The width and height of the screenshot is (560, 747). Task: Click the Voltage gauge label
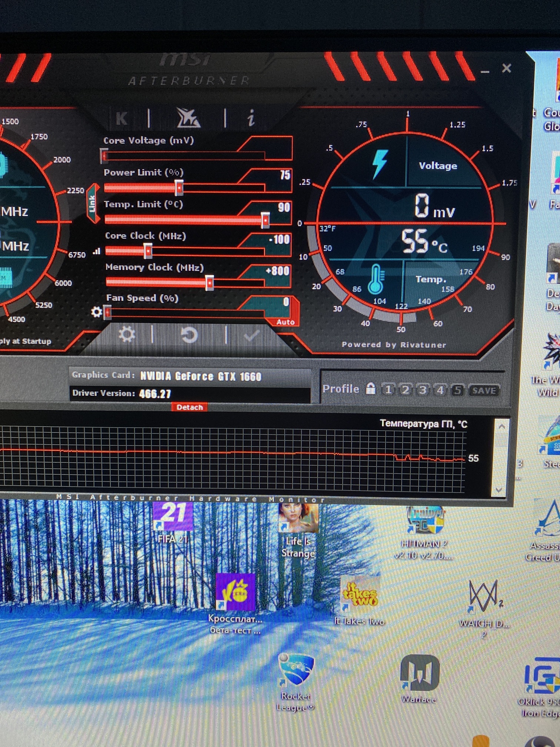point(438,166)
